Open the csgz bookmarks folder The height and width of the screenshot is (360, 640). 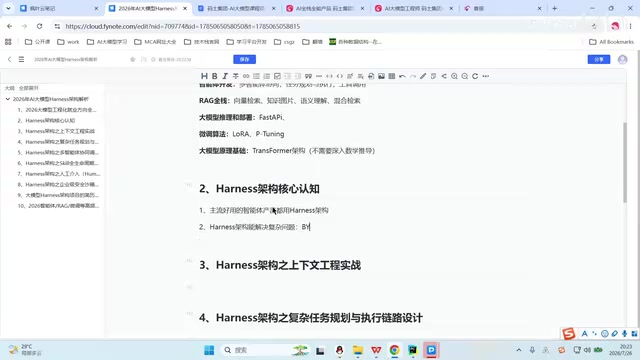pos(284,42)
